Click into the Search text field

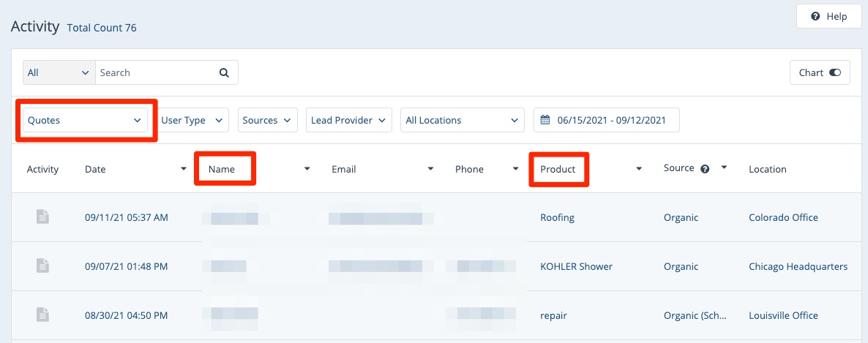155,73
